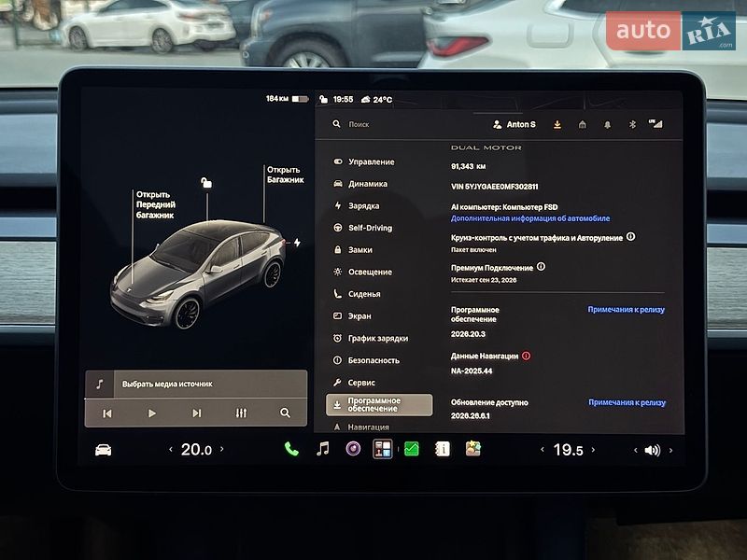Image resolution: width=747 pixels, height=560 pixels.
Task: Open the phone app
Action: 291,449
